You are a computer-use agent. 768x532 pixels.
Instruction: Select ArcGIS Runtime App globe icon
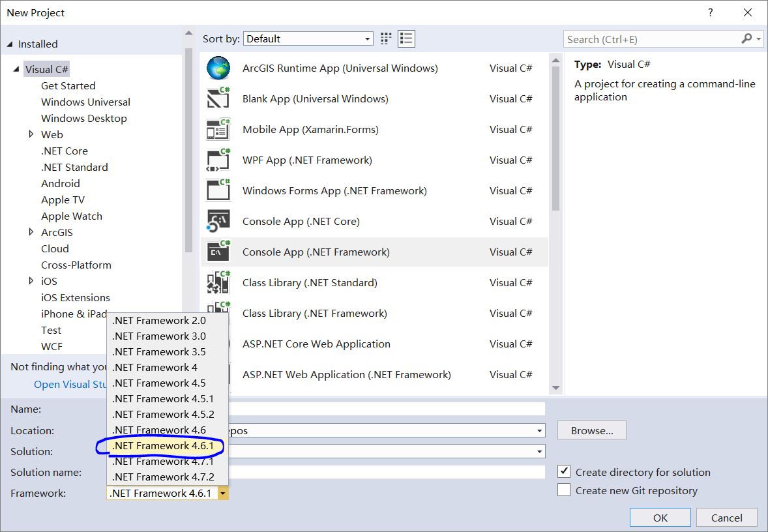(x=218, y=68)
